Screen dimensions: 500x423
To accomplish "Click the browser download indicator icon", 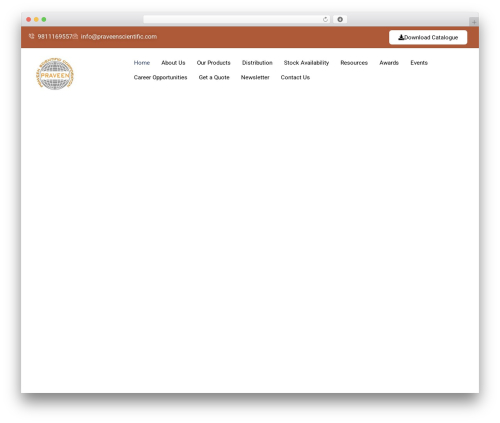I will pyautogui.click(x=340, y=19).
